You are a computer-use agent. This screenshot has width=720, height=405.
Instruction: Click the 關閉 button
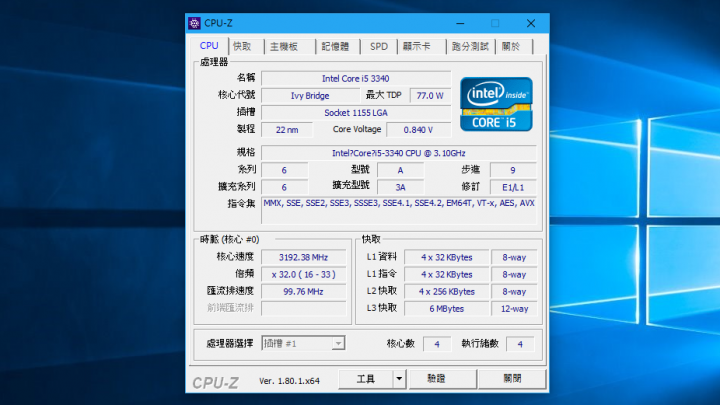point(512,379)
